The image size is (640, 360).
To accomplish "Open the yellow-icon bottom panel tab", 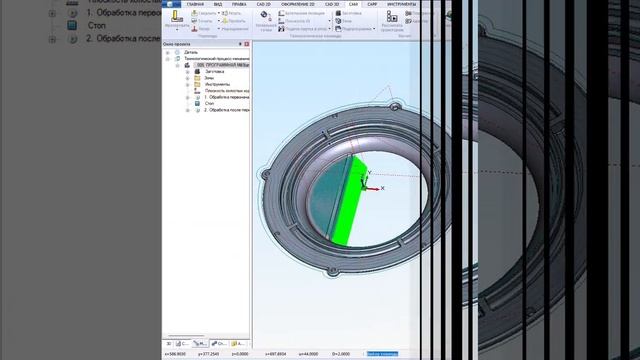I will click(238, 344).
